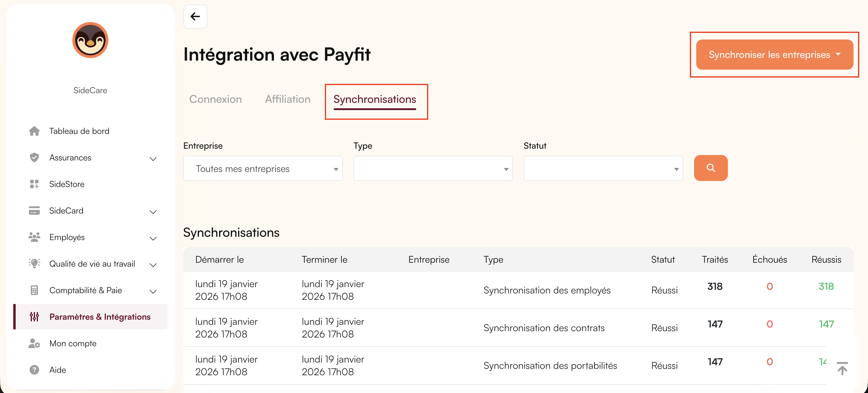Click the Traités column header

715,259
